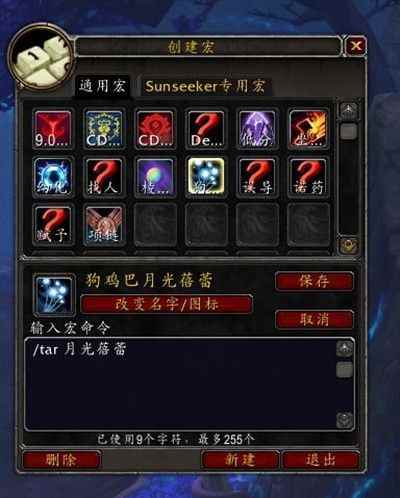Click the 新建 new macro button
Viewport: 400px width, 498px height.
click(x=240, y=460)
